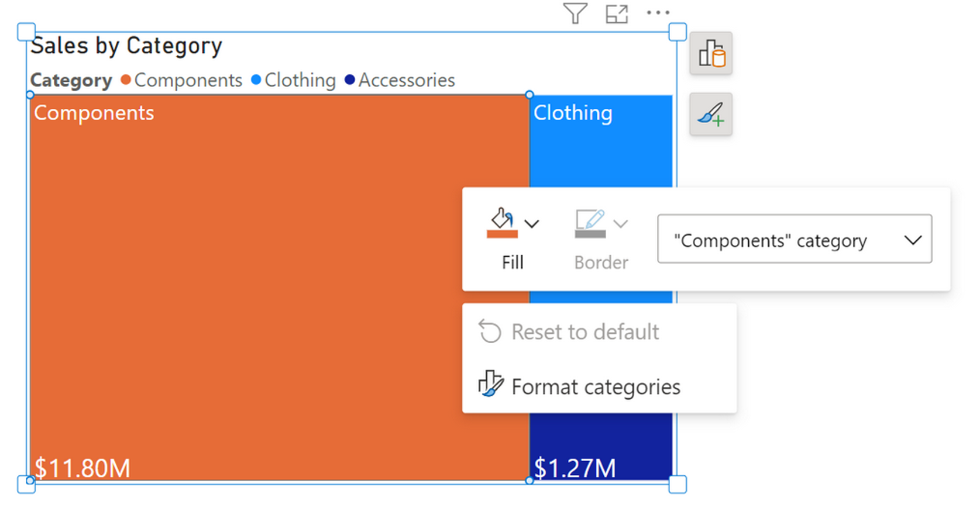
Task: Open the build visual data button
Action: [711, 53]
